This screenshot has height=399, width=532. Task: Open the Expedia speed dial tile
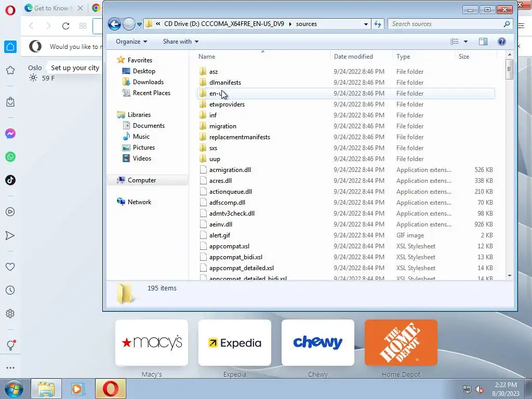point(235,343)
